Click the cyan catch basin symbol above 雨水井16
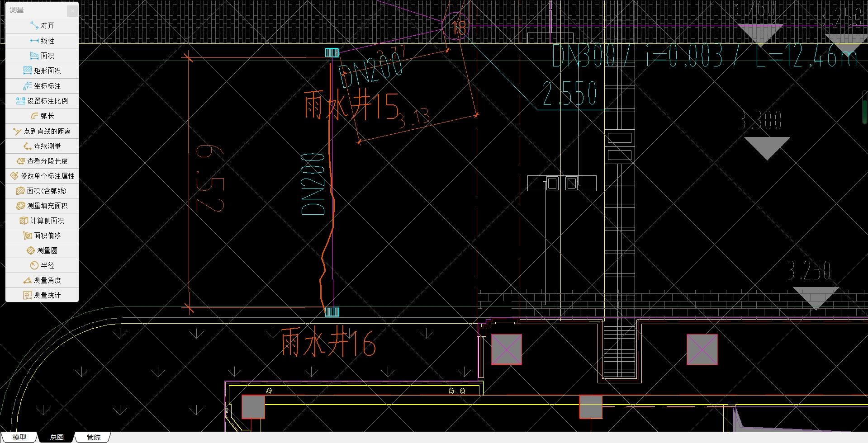The height and width of the screenshot is (443, 868). [332, 311]
